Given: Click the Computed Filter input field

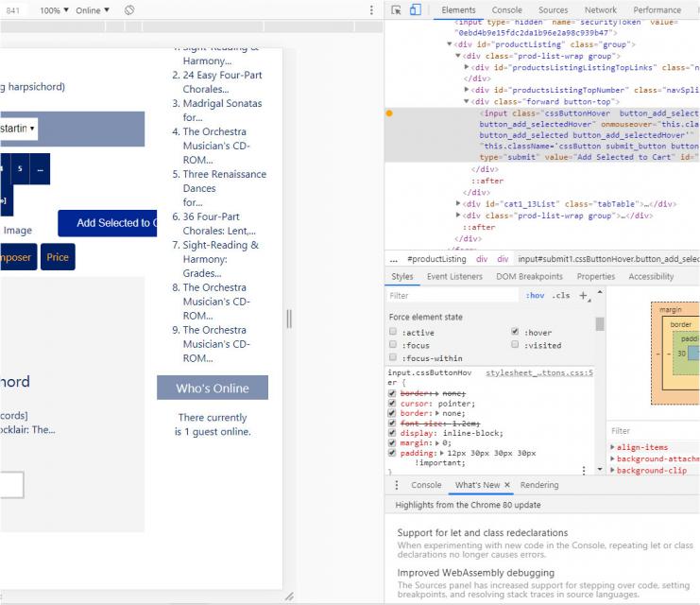Looking at the screenshot, I should 654,431.
